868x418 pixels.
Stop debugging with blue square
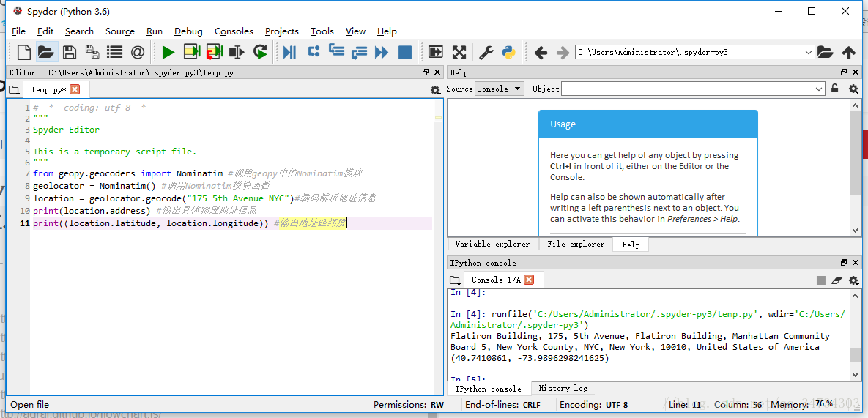405,52
